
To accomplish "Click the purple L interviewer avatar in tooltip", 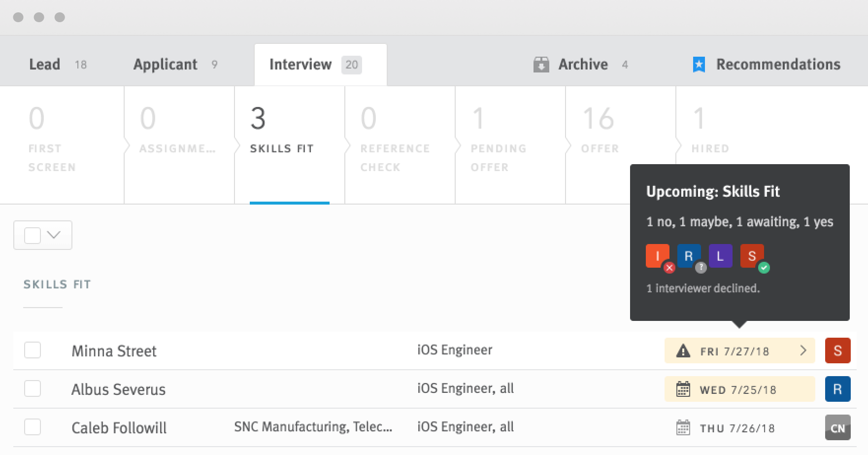I will coord(720,256).
